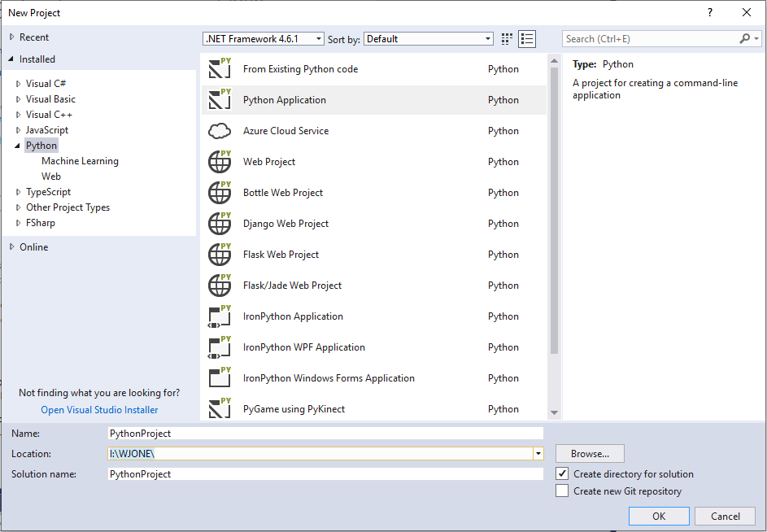This screenshot has height=532, width=767.
Task: Click the search options dropdown arrow
Action: tap(756, 39)
